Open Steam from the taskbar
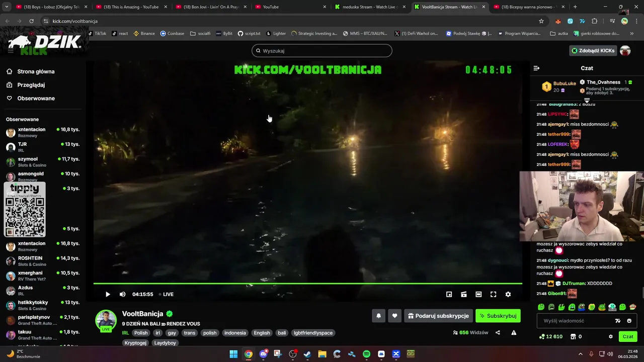Viewport: 644px width, 362px height. pos(307,354)
